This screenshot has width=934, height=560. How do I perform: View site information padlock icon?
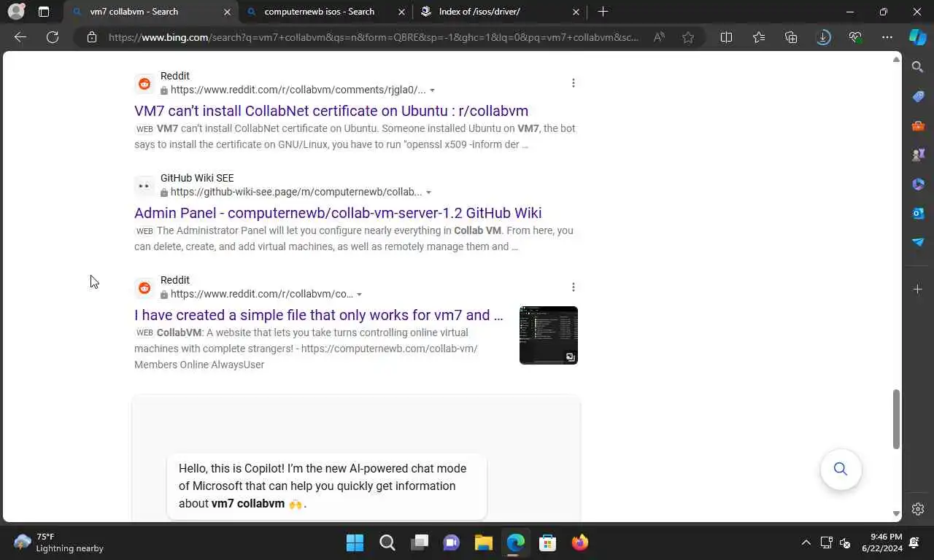[x=92, y=37]
